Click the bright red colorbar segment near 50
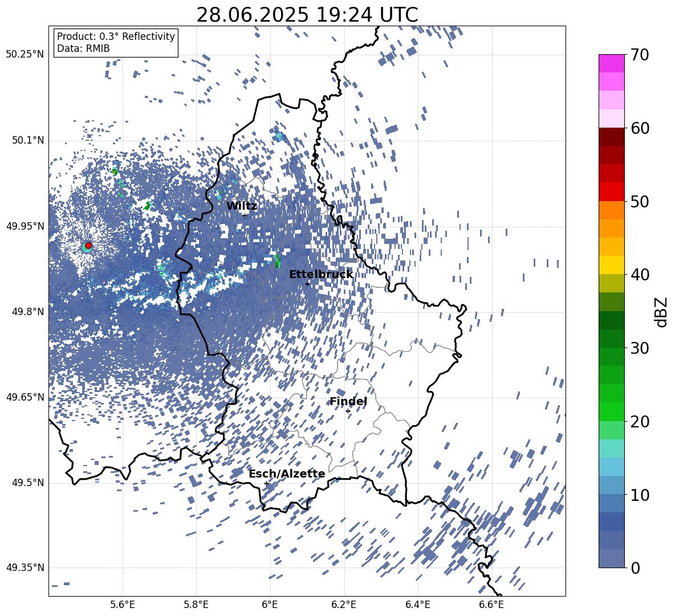 (x=611, y=192)
